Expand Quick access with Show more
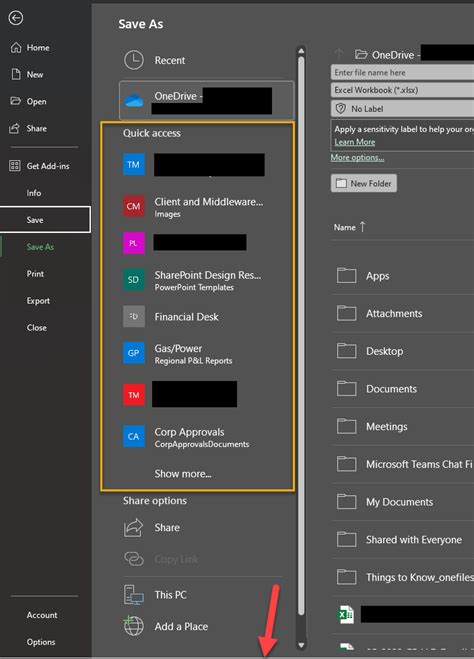The width and height of the screenshot is (474, 659). 183,474
